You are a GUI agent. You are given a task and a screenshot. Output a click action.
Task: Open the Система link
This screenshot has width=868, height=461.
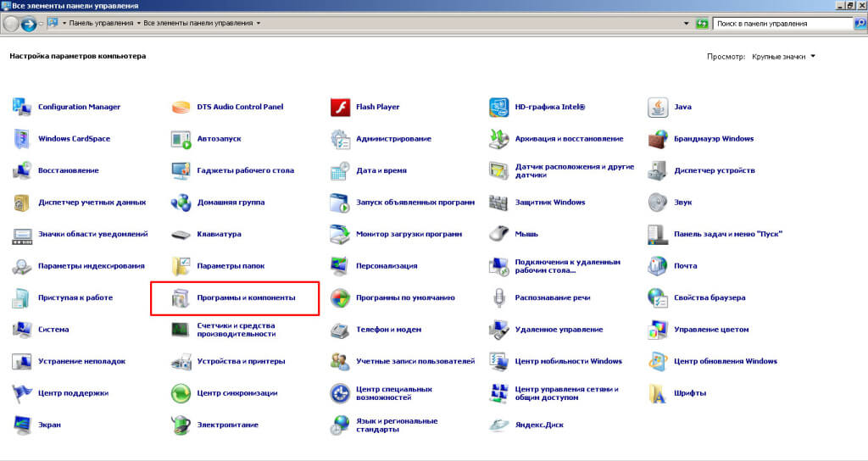(53, 330)
